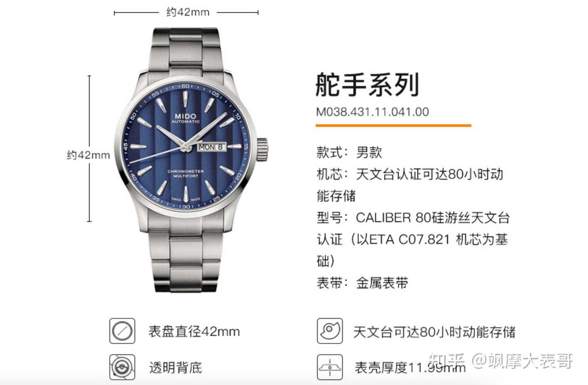Click the case thickness icon

coord(330,367)
